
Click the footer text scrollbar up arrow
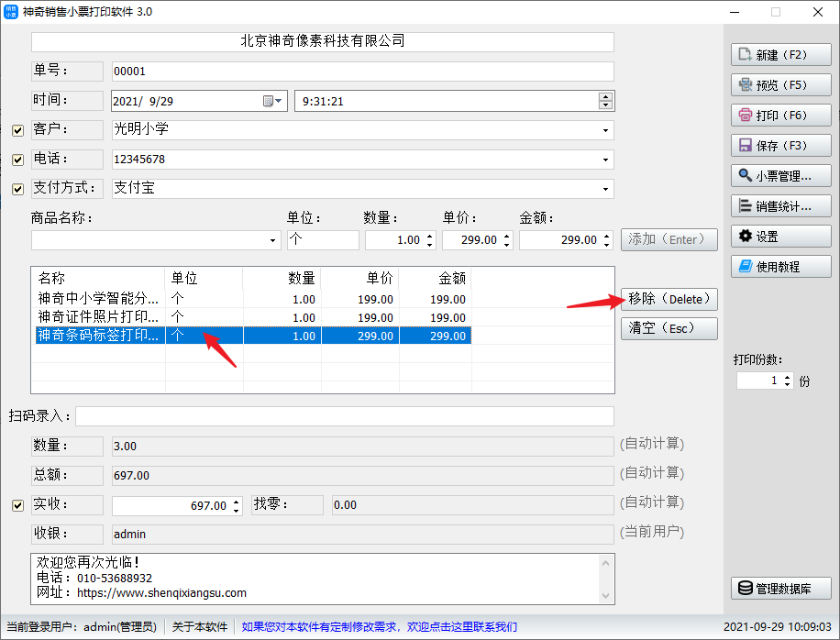[x=605, y=563]
